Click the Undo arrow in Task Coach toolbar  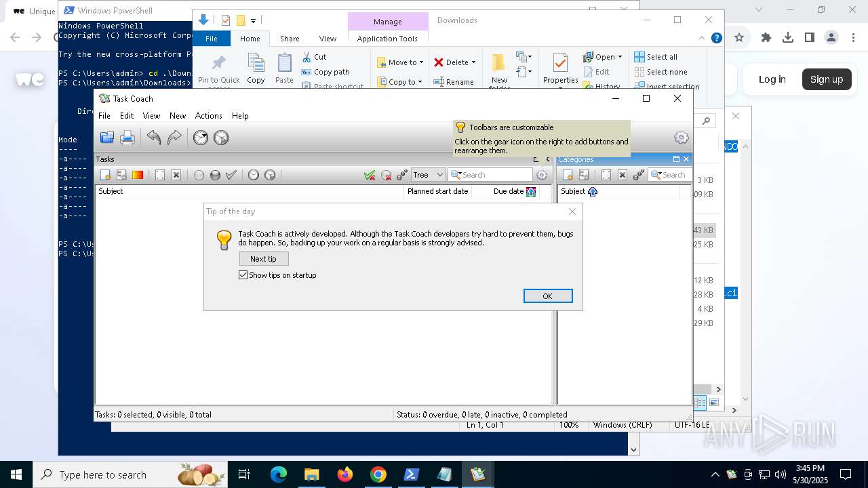(154, 138)
